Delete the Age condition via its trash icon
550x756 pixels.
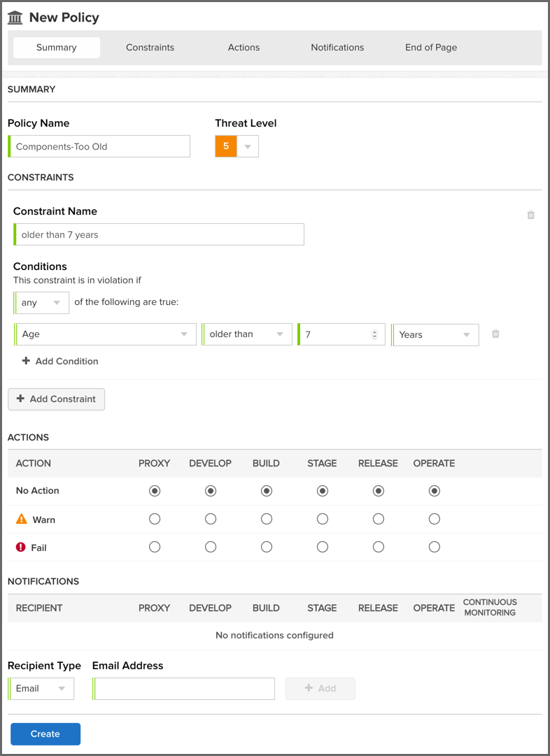pyautogui.click(x=495, y=334)
